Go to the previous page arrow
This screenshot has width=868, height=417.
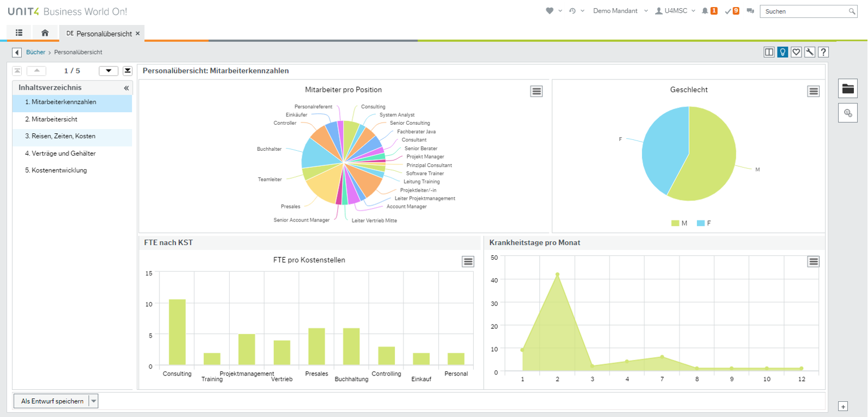tap(36, 71)
